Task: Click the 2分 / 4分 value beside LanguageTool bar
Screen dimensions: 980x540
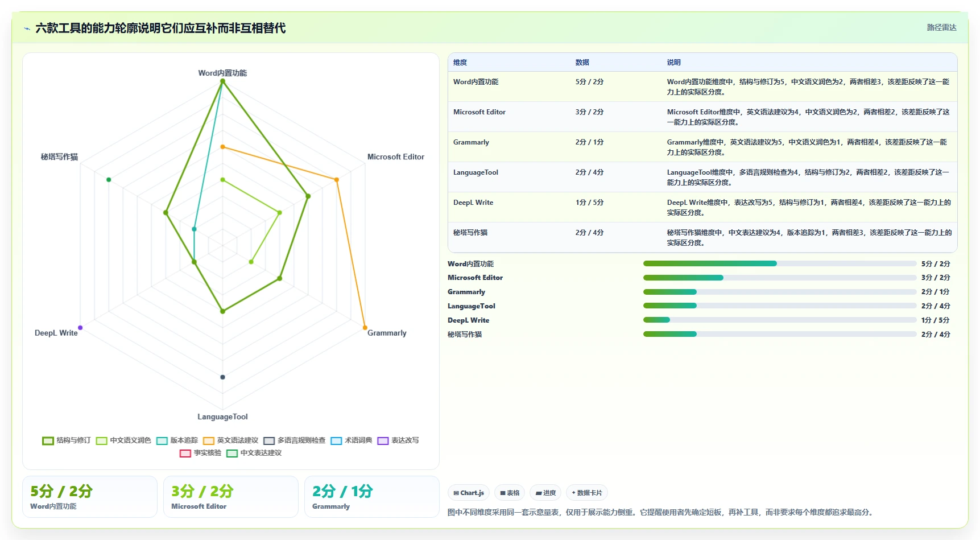Action: coord(936,306)
